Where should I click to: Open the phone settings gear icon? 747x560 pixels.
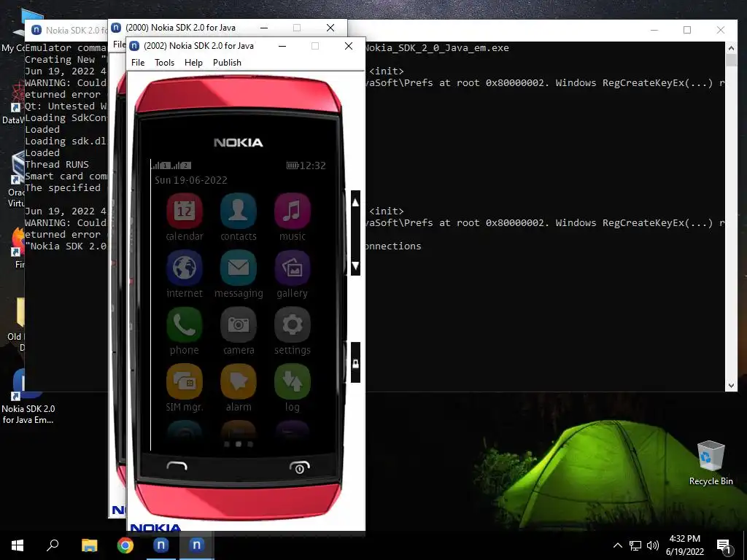coord(292,324)
